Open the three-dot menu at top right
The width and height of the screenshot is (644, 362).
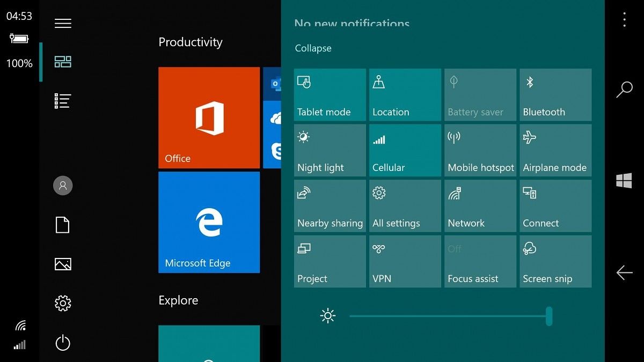click(624, 19)
